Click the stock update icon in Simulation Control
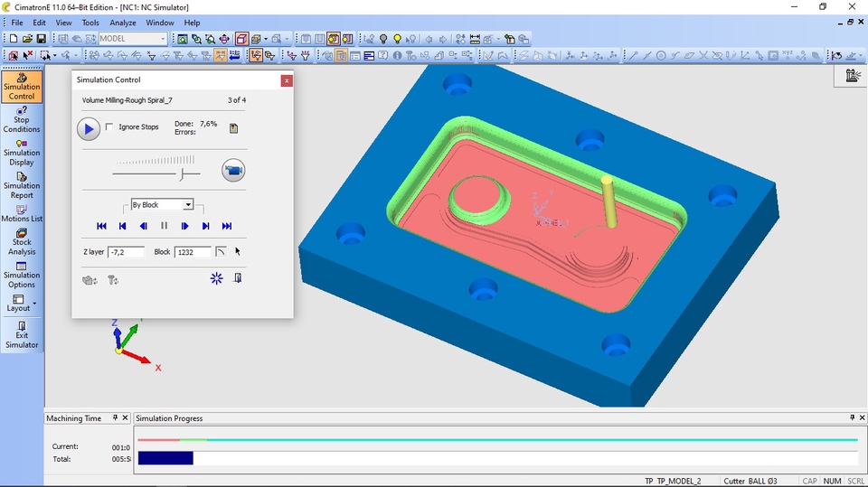Screen dimensions: 868x487 pyautogui.click(x=90, y=280)
